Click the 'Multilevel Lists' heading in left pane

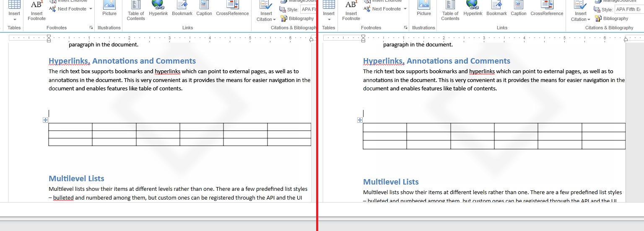pos(76,179)
